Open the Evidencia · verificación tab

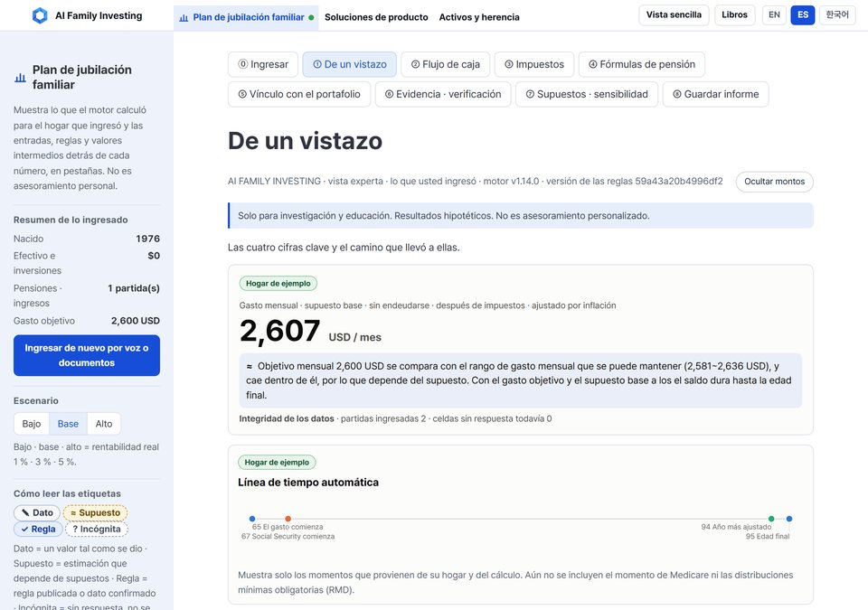click(x=443, y=94)
